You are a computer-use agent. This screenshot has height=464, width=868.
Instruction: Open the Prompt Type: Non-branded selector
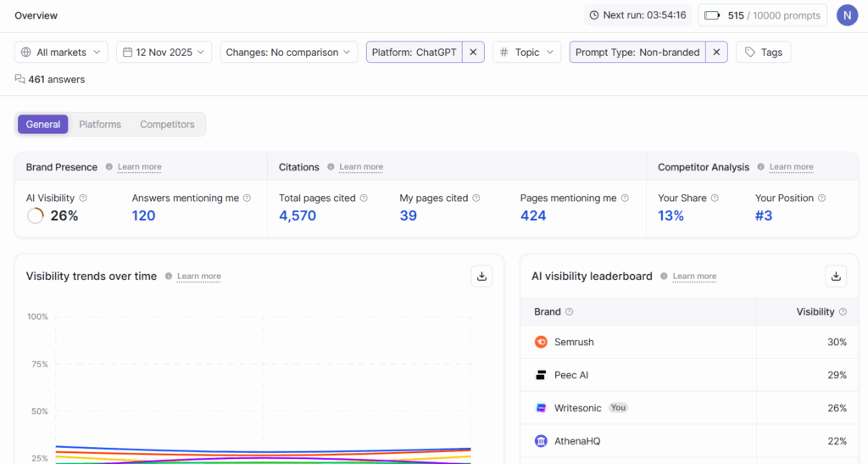coord(637,52)
